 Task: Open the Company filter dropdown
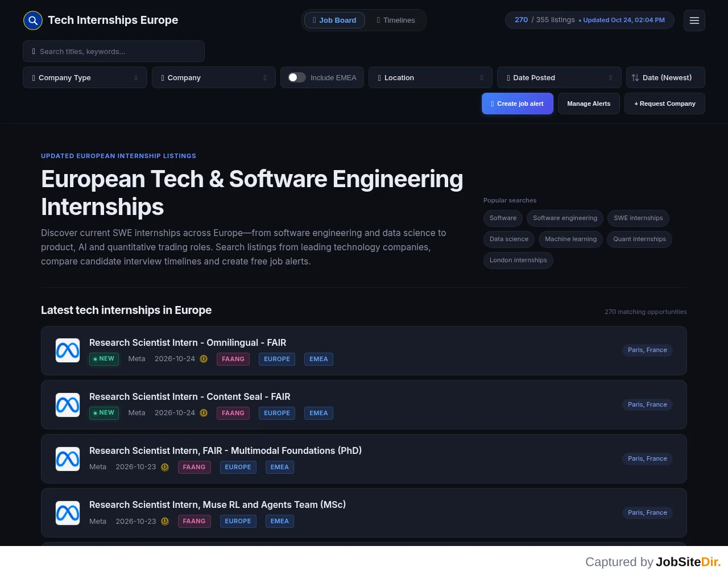coord(214,77)
